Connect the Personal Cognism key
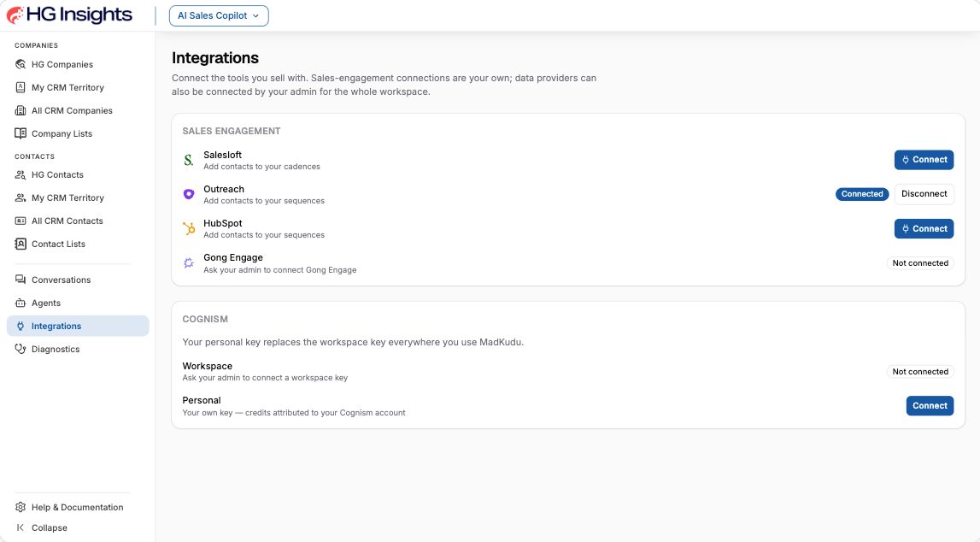Screen dimensions: 980x542 coord(930,406)
